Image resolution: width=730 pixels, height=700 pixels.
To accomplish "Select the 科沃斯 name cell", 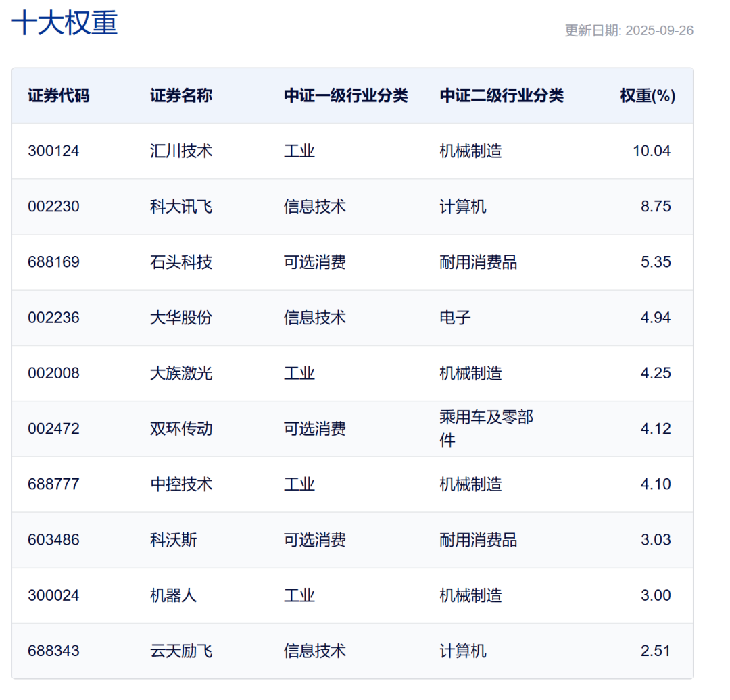I will tap(173, 539).
